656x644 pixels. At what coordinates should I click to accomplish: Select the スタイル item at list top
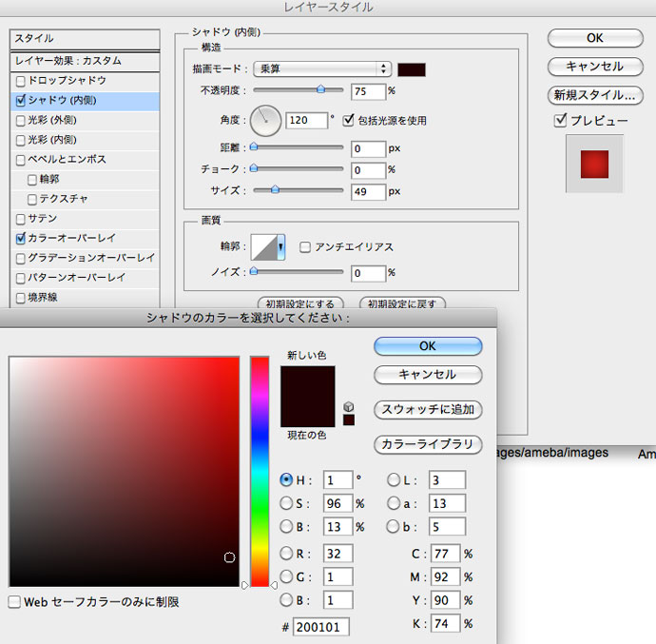tap(84, 39)
